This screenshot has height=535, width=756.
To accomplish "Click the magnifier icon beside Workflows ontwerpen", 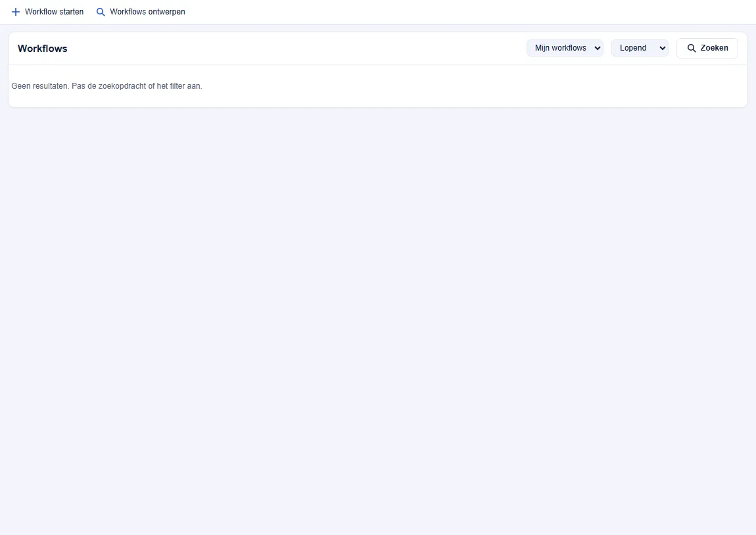I will 101,12.
